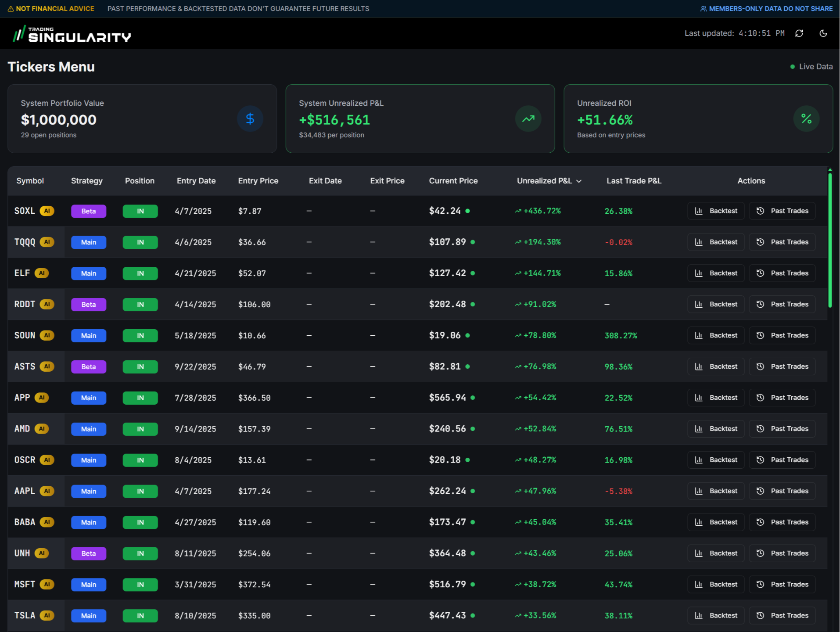The image size is (840, 632).
Task: Click the AI badge next to AMD
Action: 42,429
